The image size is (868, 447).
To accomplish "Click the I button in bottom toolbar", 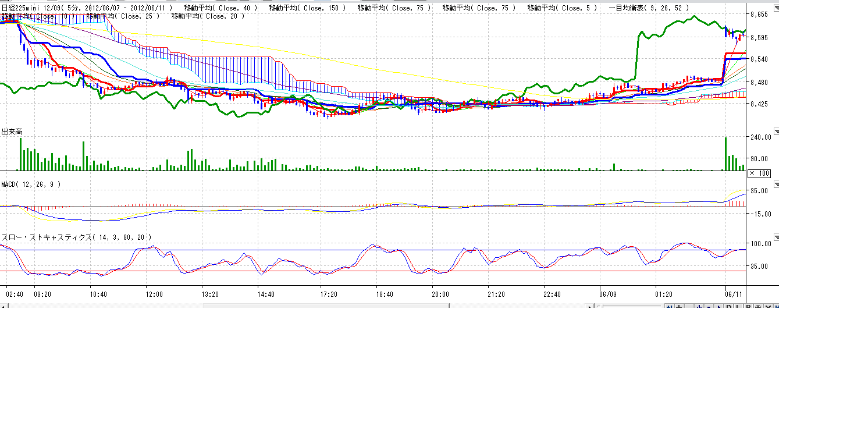I will (x=738, y=307).
